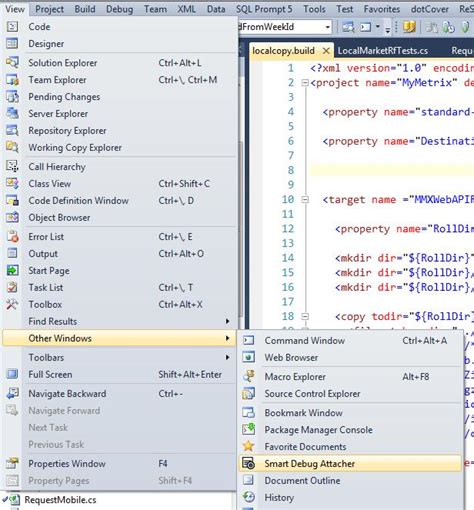Expand the Find Results submenu arrow
Screen dimensions: 474x510
point(227,321)
